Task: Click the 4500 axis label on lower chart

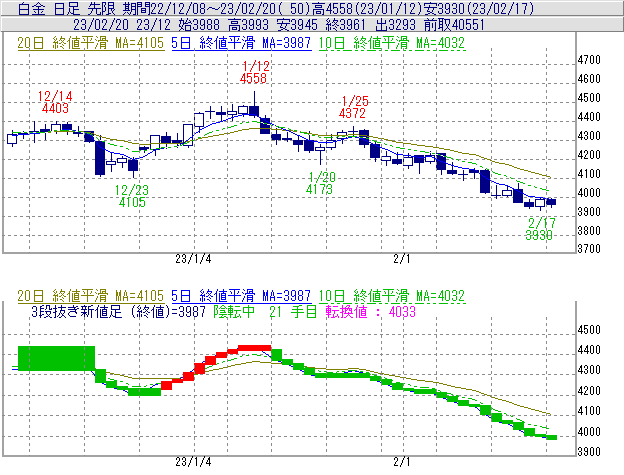Action: 589,330
